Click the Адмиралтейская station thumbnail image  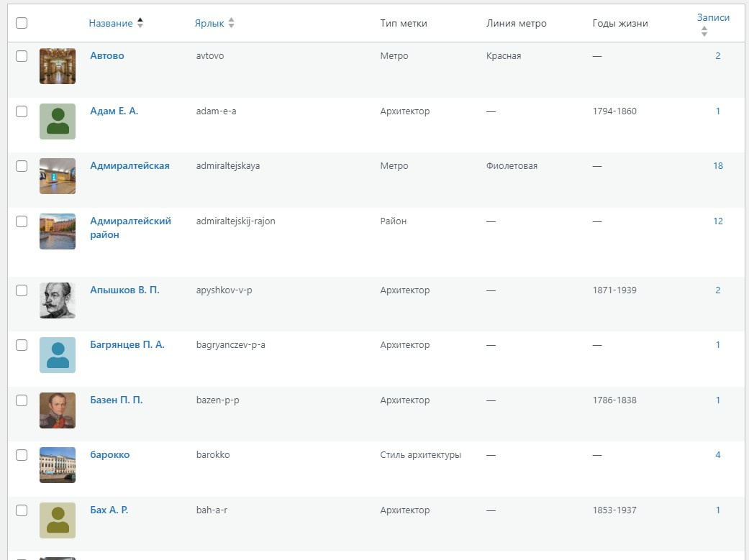[58, 176]
